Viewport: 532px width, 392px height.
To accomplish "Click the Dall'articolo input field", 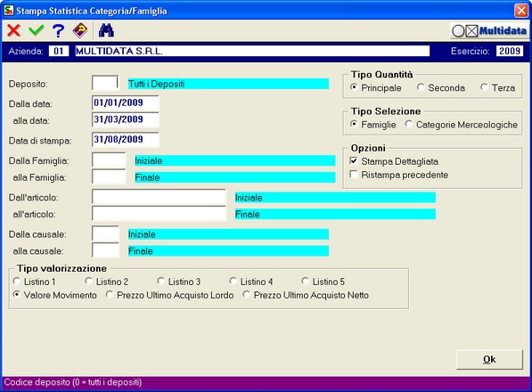I will tap(159, 197).
